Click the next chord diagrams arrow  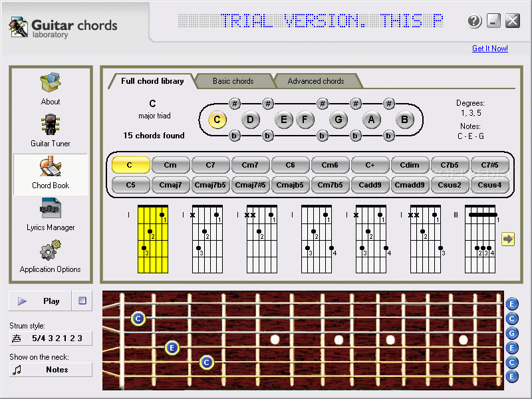pos(508,239)
